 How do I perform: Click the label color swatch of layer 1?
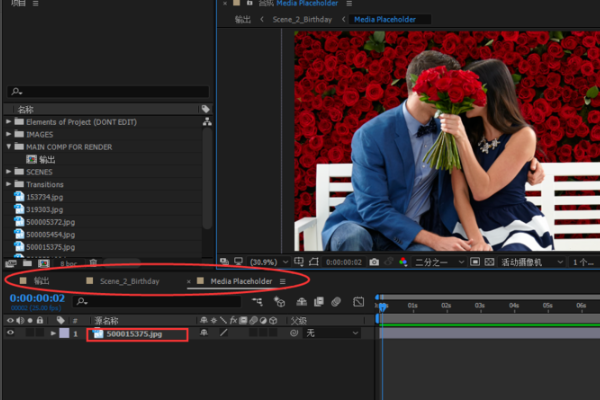(x=64, y=333)
